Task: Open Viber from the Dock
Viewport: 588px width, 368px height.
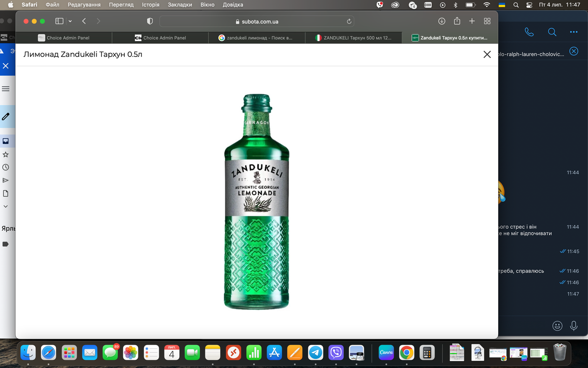Action: click(x=336, y=353)
